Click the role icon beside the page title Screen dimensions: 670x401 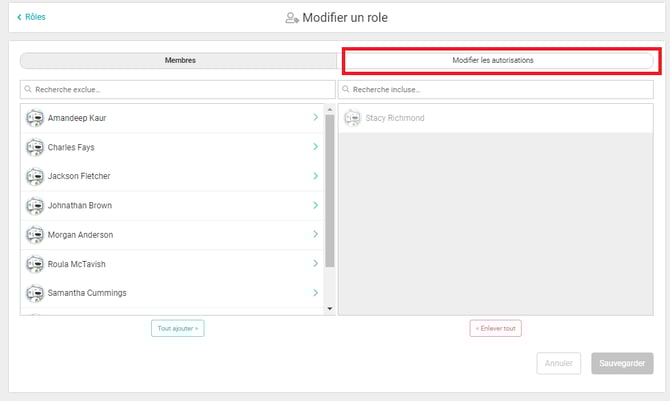point(292,17)
